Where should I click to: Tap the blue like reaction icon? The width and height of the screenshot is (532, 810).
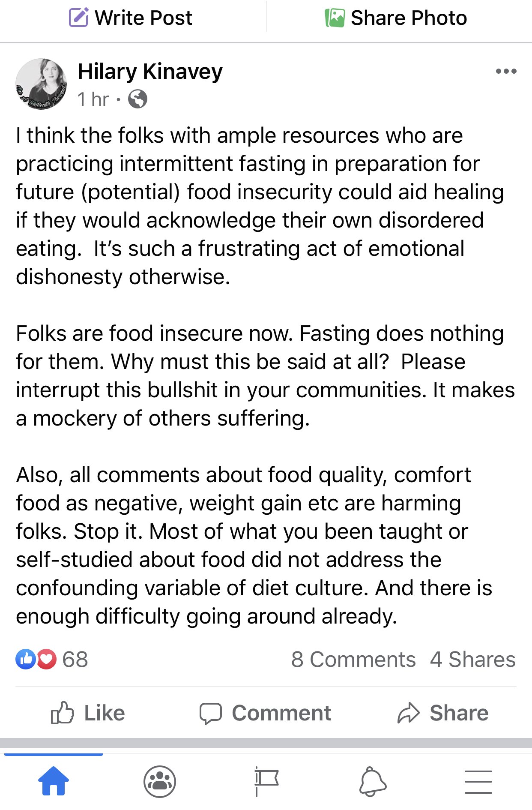coord(26,659)
